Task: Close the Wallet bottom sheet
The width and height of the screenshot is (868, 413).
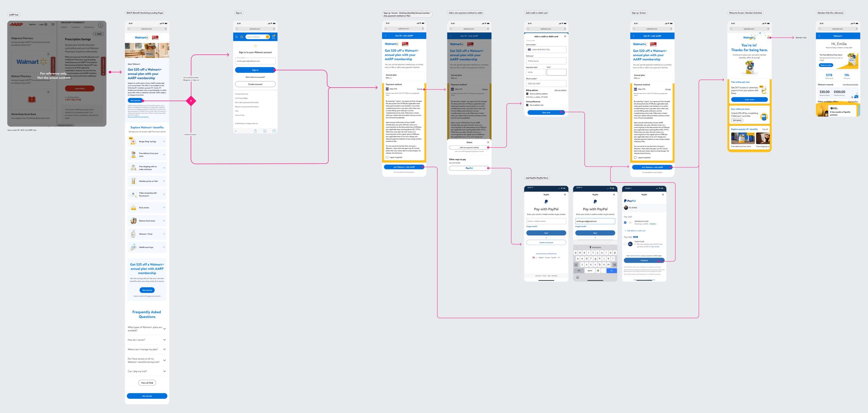Action: [x=488, y=142]
